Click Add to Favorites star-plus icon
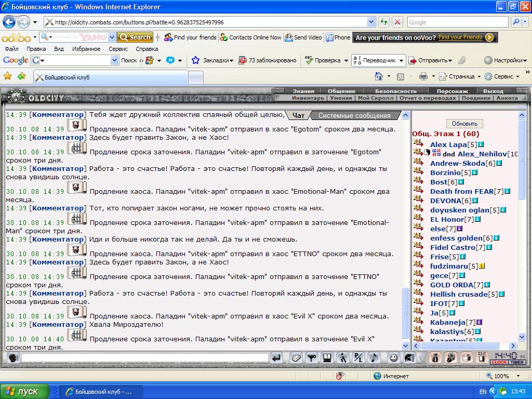Viewport: 532px width, 399px height. 22,76
